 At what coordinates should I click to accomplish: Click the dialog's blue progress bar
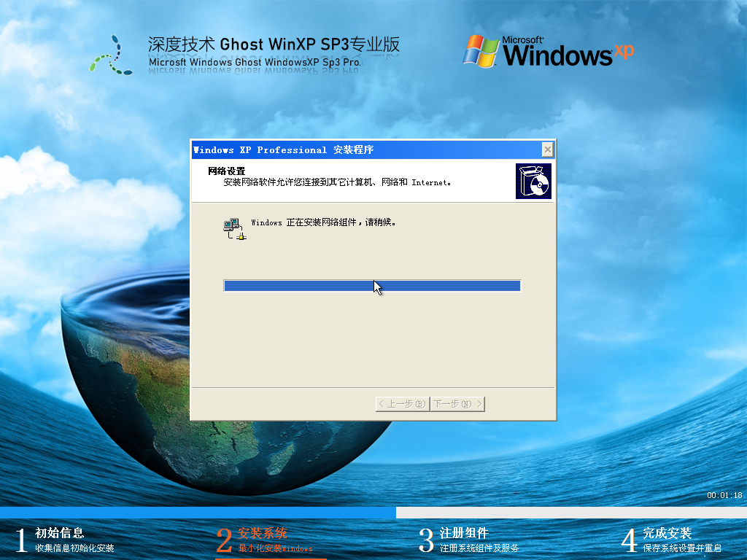pos(372,285)
